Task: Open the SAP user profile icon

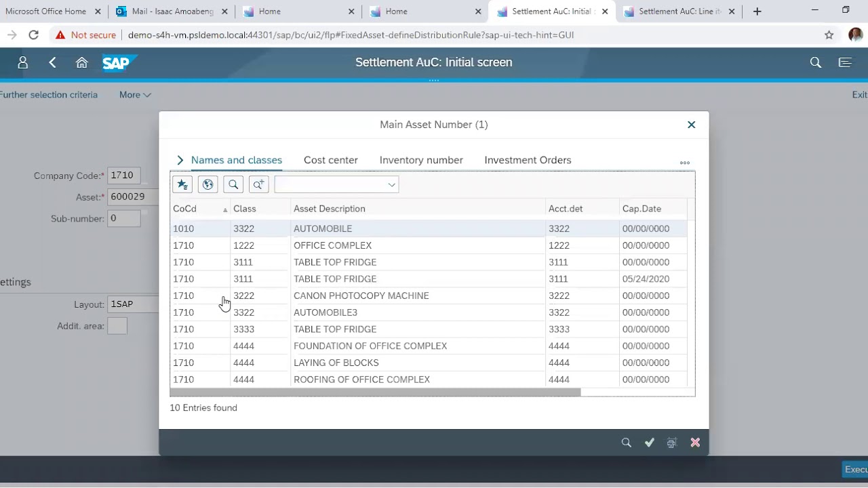Action: click(22, 62)
